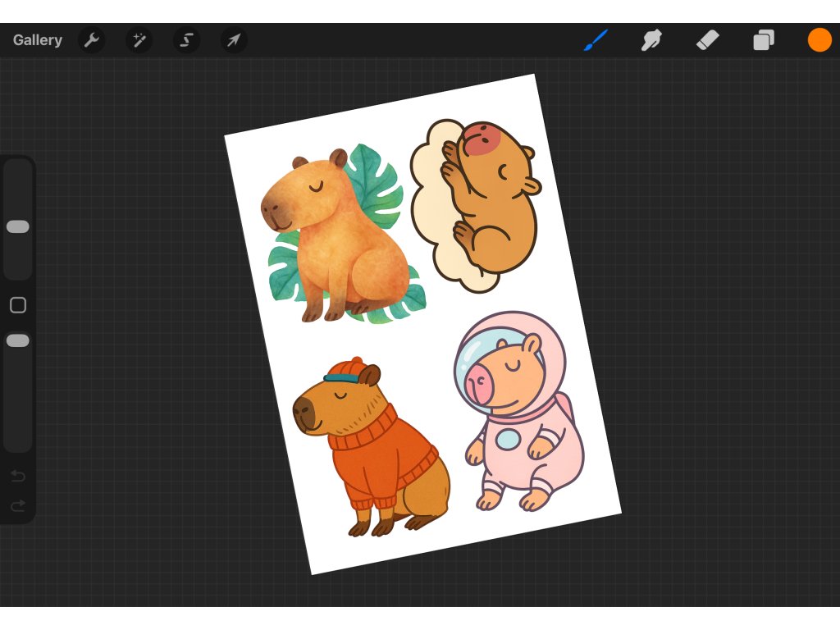840x630 pixels.
Task: Click the brush opacity slider handle
Action: point(18,340)
